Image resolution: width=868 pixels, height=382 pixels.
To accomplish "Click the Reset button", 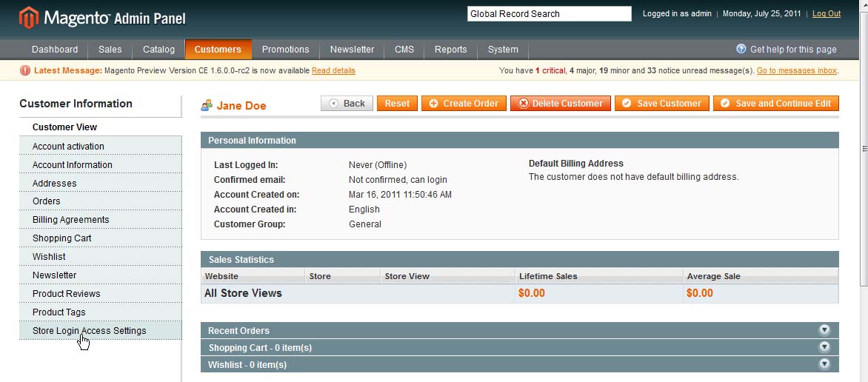I will (398, 104).
